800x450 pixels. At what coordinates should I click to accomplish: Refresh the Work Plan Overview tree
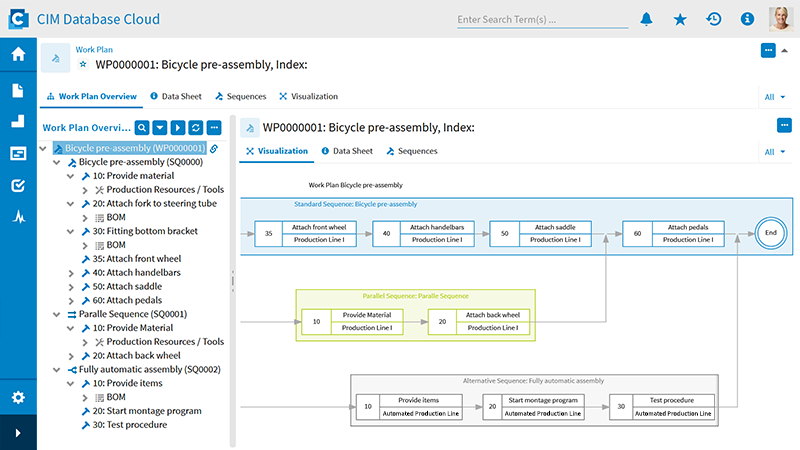click(x=196, y=128)
